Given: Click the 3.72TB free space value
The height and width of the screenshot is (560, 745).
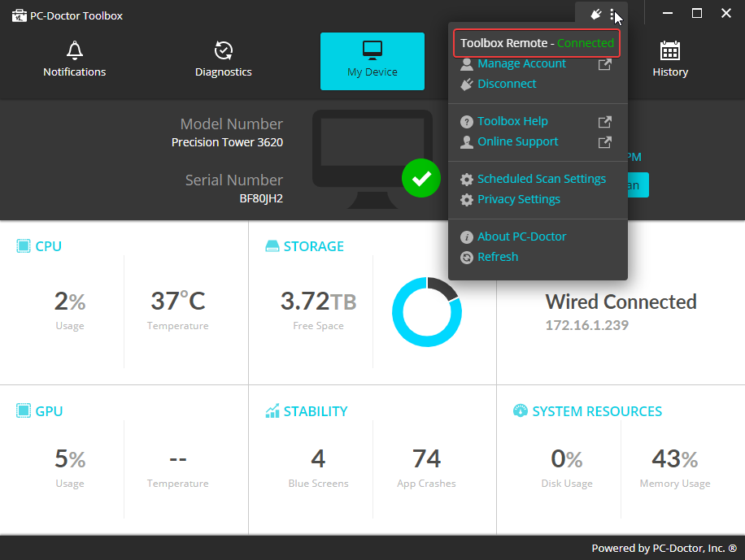Looking at the screenshot, I should [x=318, y=302].
